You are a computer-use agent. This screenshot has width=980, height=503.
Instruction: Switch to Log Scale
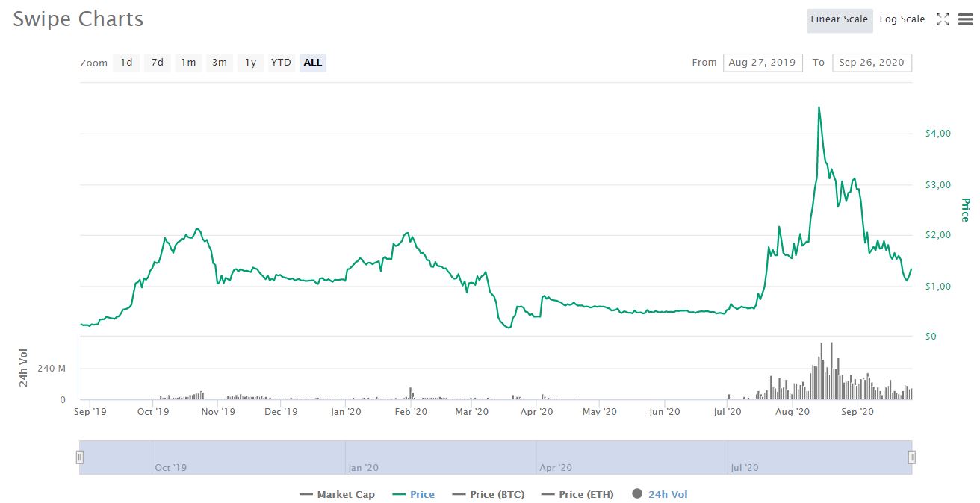click(x=902, y=20)
